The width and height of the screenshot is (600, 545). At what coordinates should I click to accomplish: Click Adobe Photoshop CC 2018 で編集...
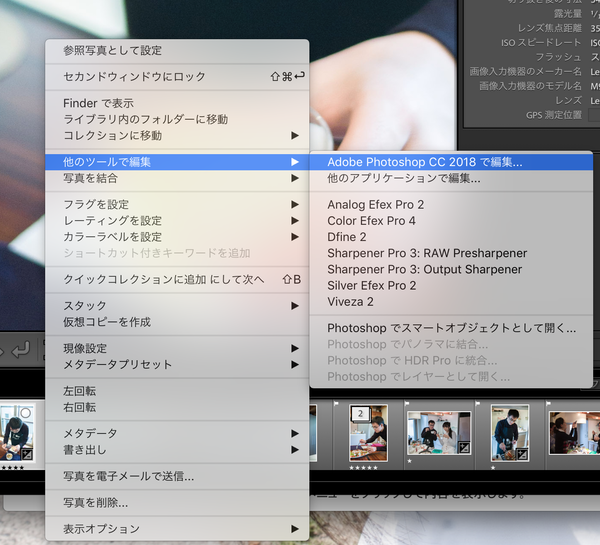point(451,162)
